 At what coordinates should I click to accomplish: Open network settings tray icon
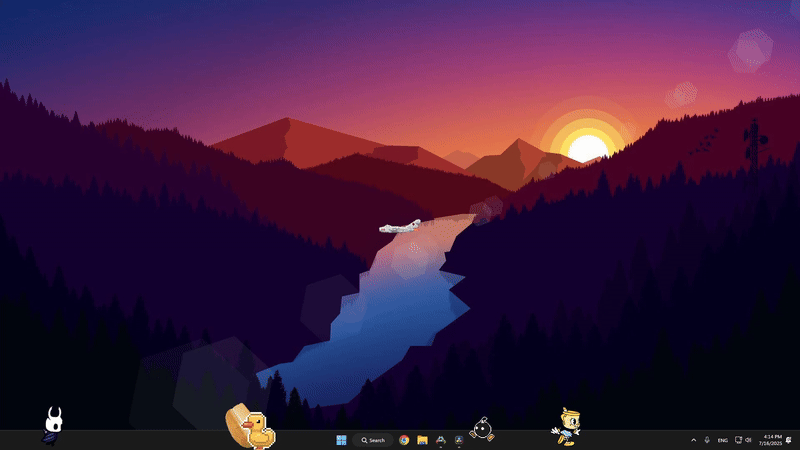738,440
